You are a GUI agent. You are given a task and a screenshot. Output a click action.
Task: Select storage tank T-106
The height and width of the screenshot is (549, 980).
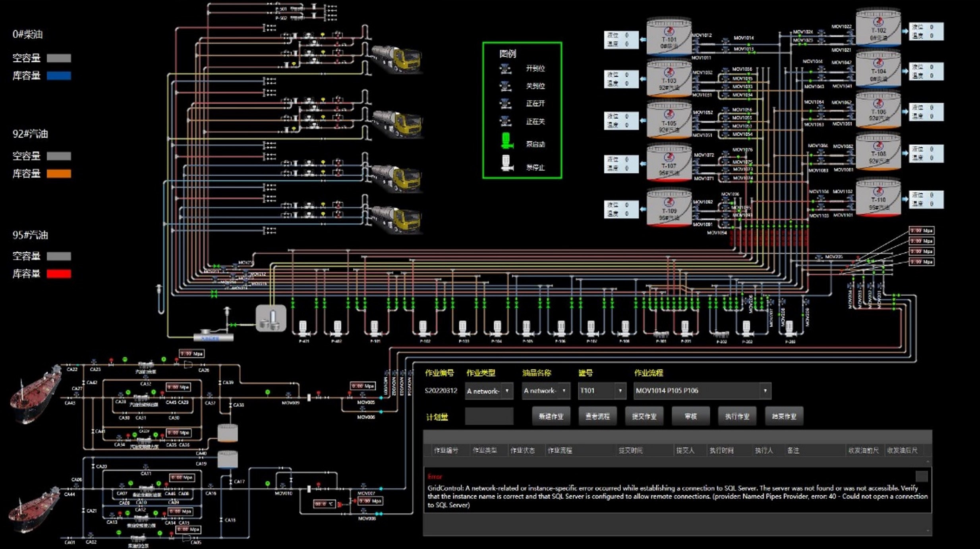(878, 110)
